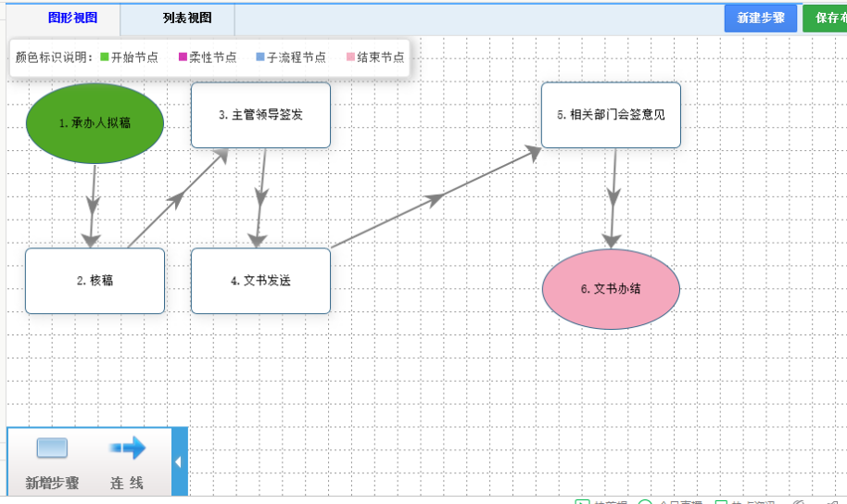Pick the 连线 blue arrow tool
This screenshot has width=847, height=504.
point(127,449)
